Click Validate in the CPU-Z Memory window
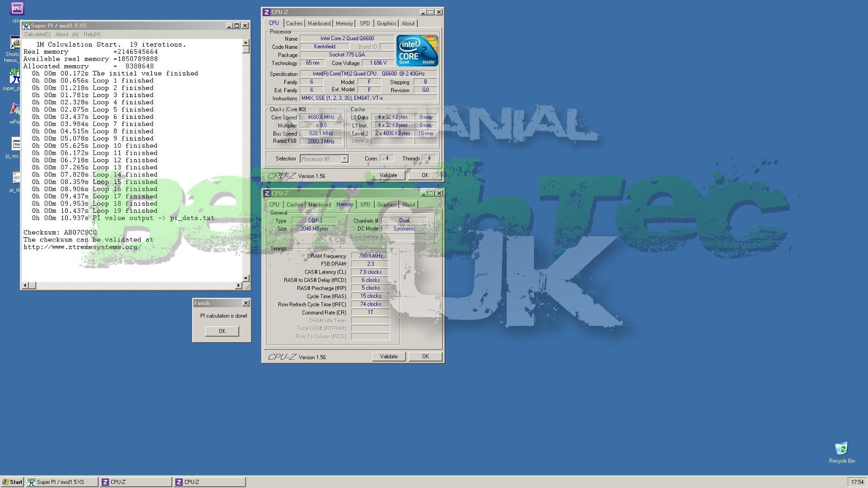The height and width of the screenshot is (488, 868). tap(388, 357)
